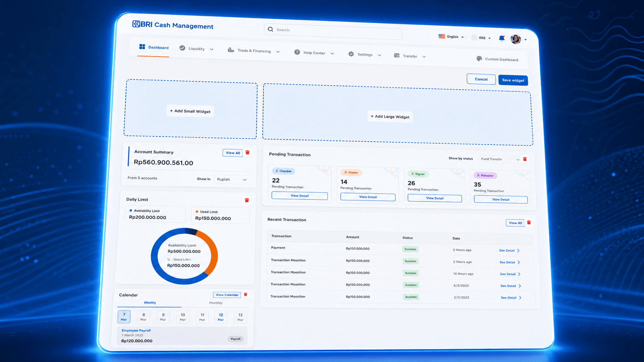Open the Rupiah currency dropdown
644x362 pixels.
click(232, 179)
